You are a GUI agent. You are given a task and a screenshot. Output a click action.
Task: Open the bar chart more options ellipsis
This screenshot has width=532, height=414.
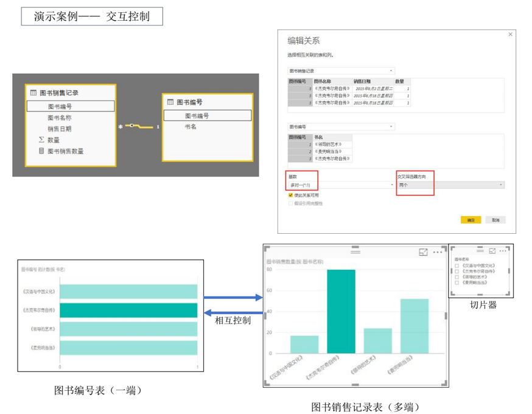[x=437, y=252]
